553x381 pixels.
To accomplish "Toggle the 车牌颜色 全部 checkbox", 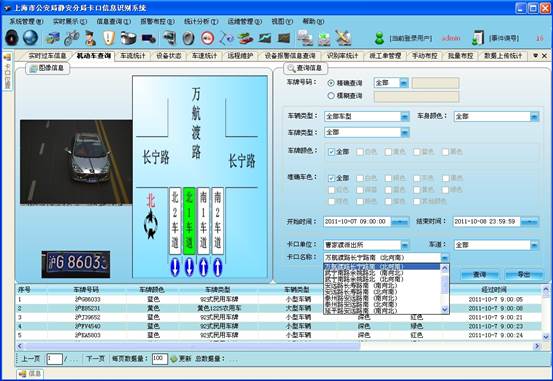I will pyautogui.click(x=331, y=152).
